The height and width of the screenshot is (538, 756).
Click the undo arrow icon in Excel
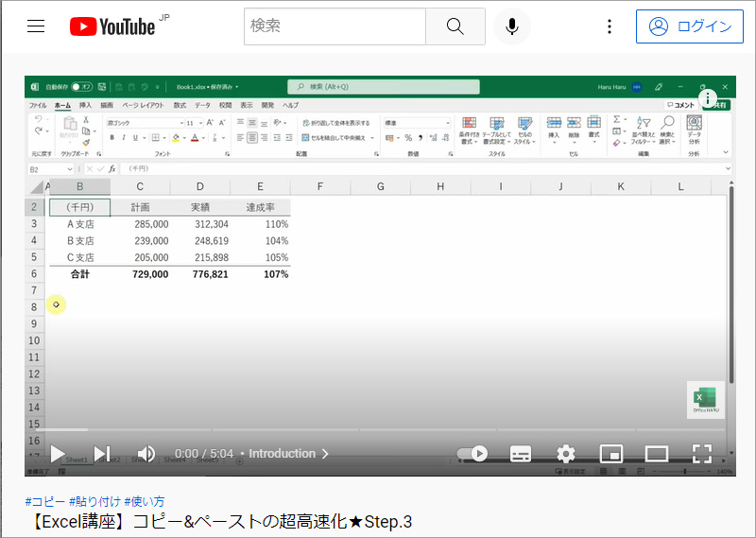click(x=39, y=119)
